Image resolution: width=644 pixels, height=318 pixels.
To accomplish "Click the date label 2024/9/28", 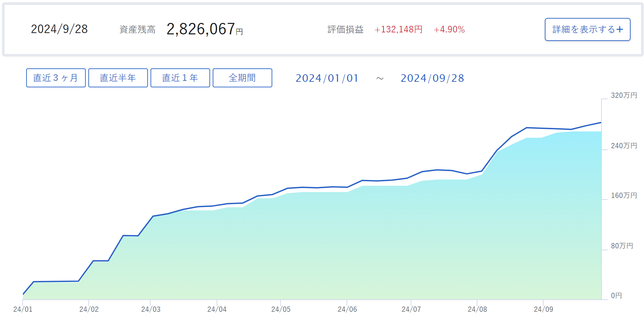I will 59,29.
